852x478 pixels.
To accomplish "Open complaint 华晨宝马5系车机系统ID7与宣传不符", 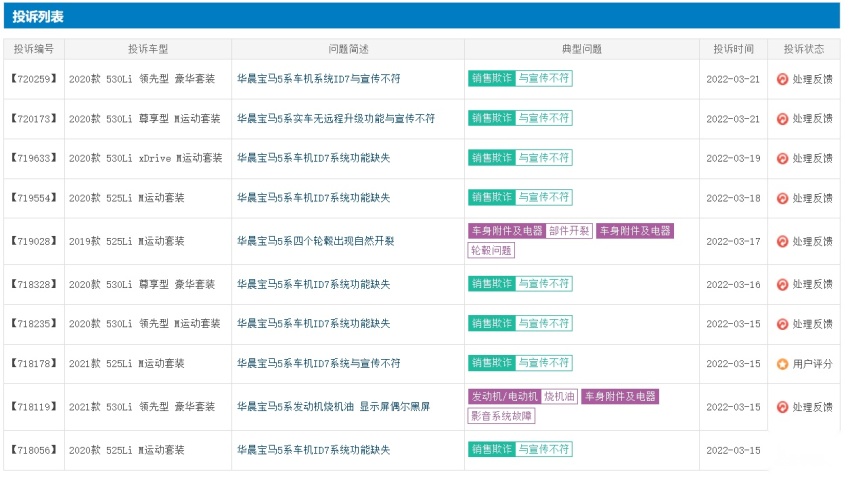I will pos(318,79).
